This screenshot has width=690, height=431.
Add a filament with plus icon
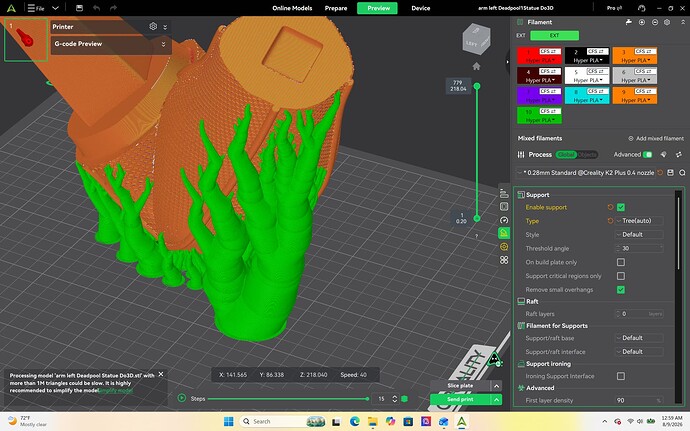point(642,22)
